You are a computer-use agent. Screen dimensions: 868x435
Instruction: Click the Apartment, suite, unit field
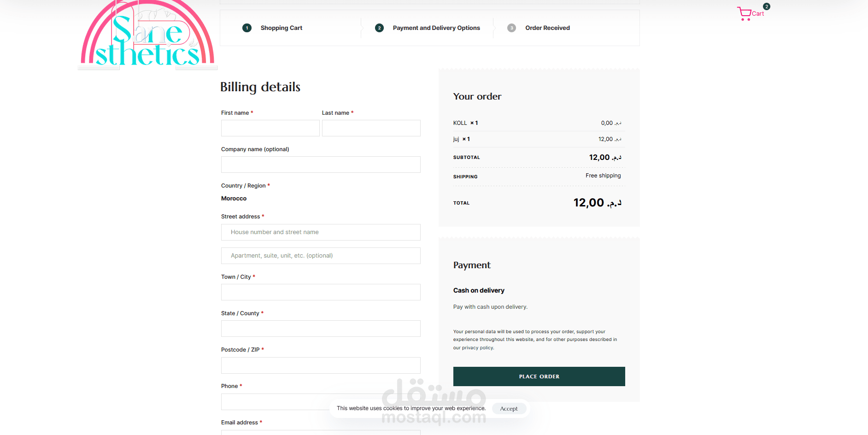[x=321, y=256]
